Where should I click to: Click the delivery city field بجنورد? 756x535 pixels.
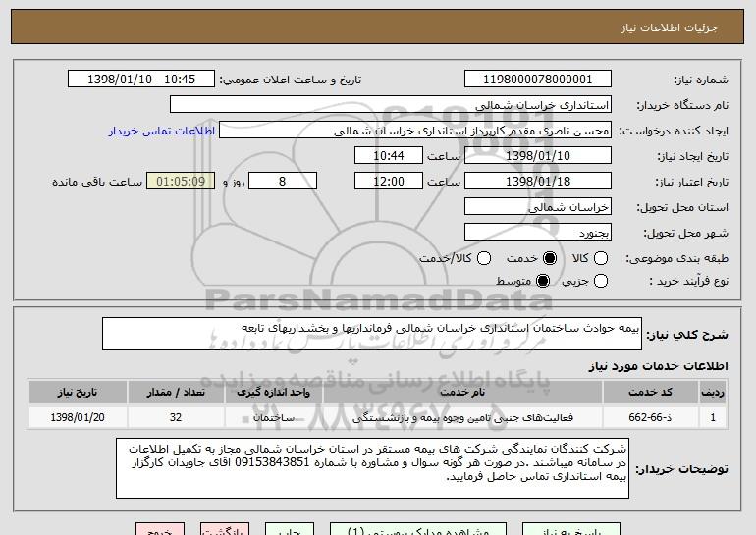click(538, 233)
